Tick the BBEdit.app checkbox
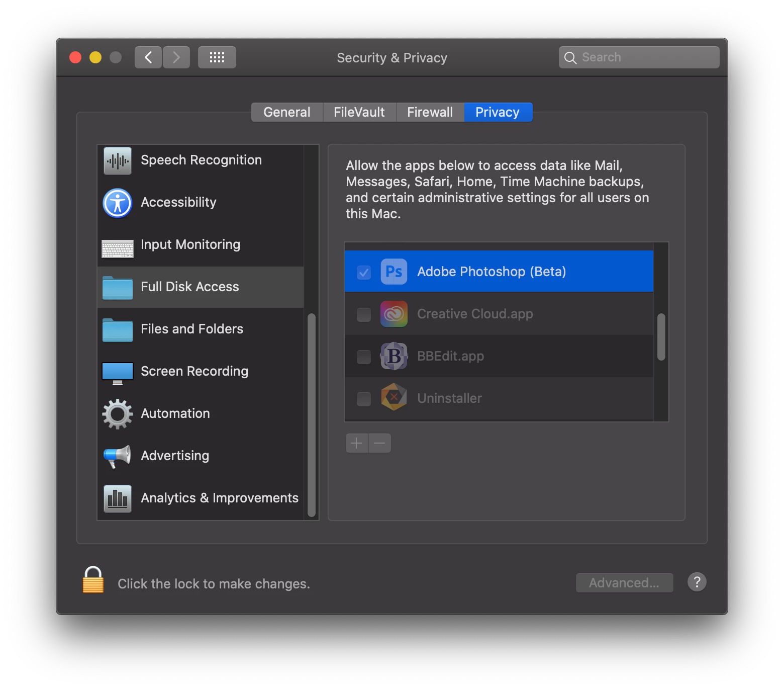The height and width of the screenshot is (689, 784). [364, 357]
